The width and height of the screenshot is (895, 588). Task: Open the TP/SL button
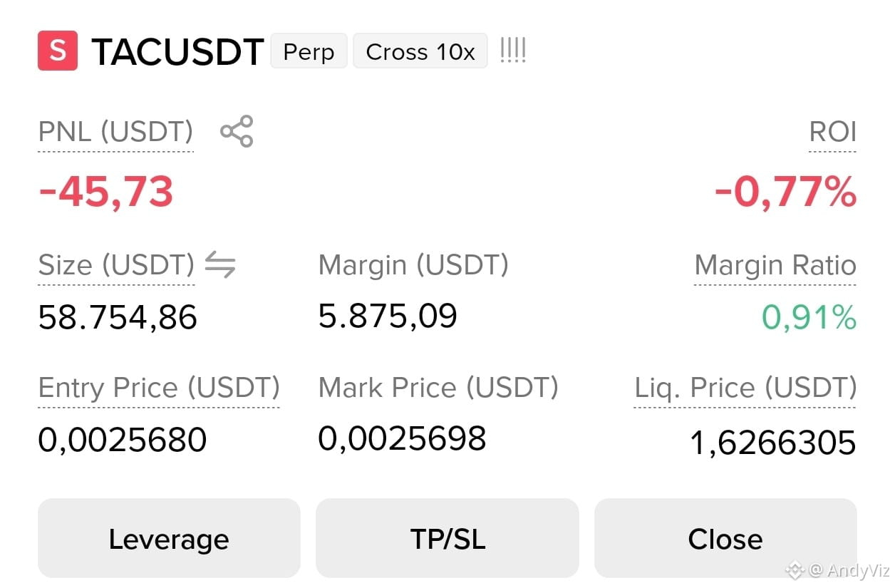point(447,538)
